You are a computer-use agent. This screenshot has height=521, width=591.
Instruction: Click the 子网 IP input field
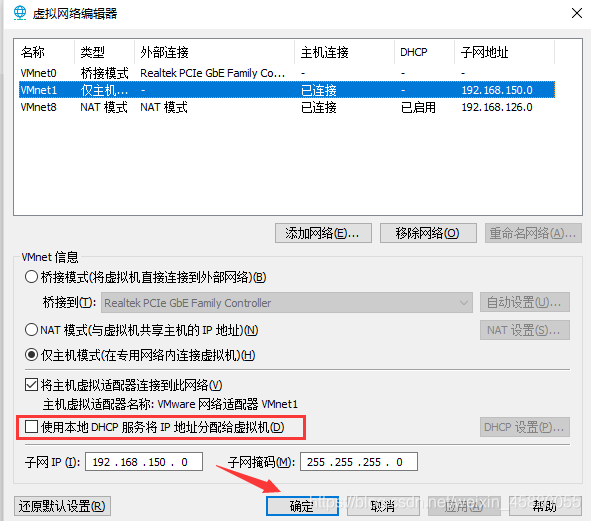pos(144,462)
